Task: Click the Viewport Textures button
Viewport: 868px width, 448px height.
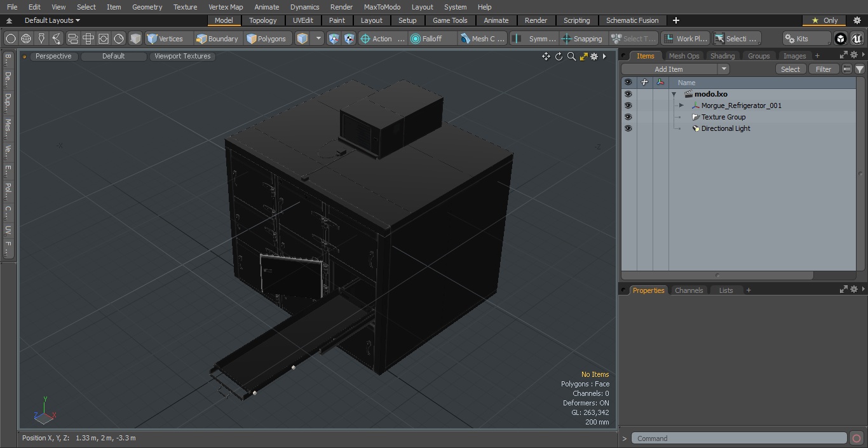Action: 182,56
